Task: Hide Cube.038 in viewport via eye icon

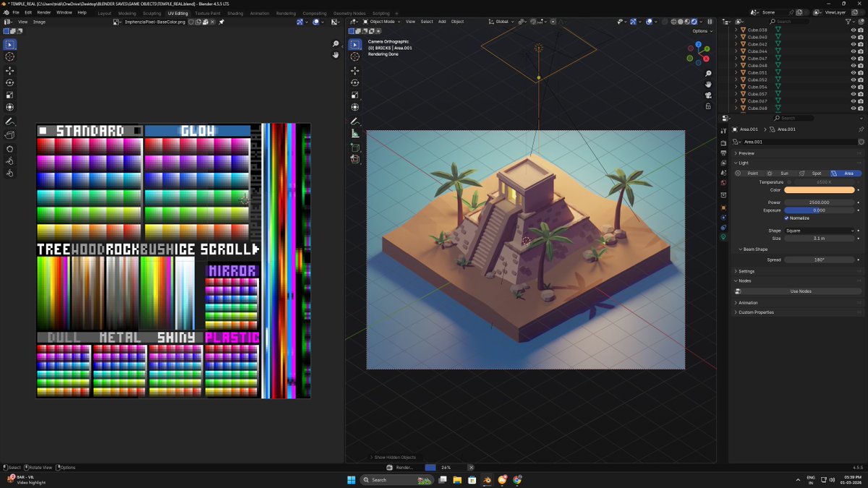Action: pyautogui.click(x=854, y=30)
